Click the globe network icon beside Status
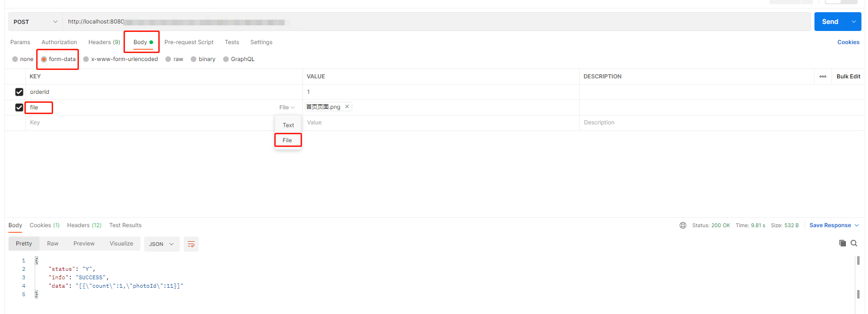 point(683,225)
